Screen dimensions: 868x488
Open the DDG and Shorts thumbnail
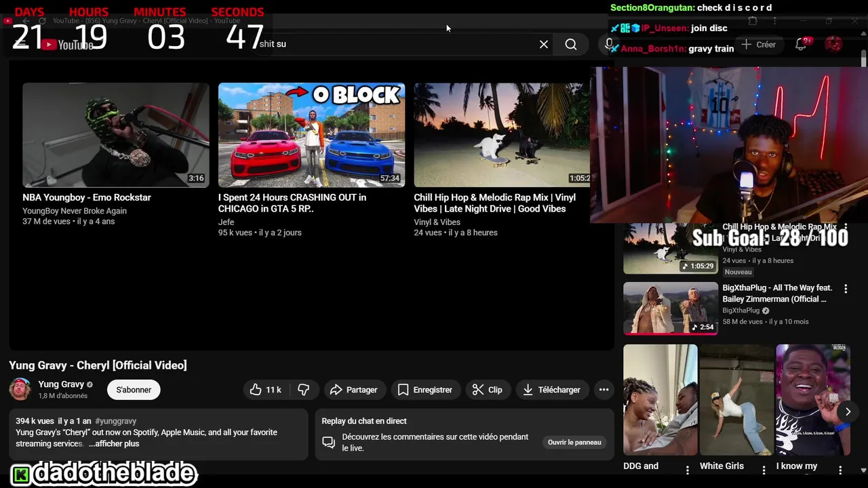point(660,400)
